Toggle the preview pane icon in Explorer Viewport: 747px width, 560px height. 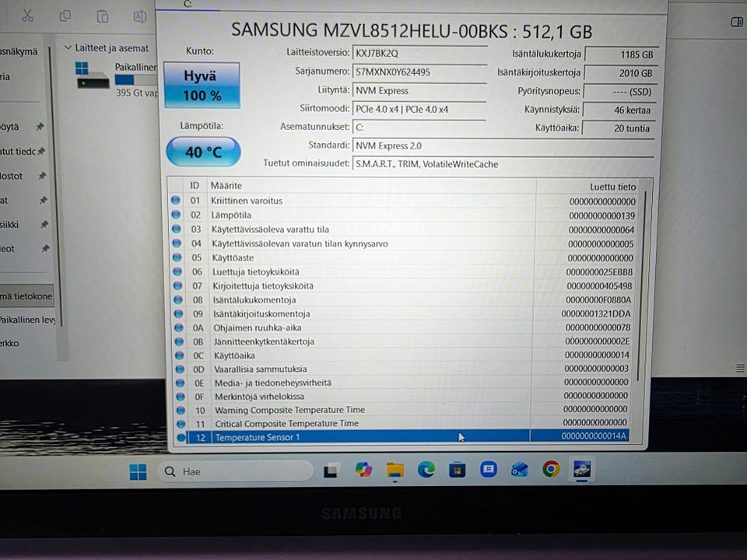737,22
